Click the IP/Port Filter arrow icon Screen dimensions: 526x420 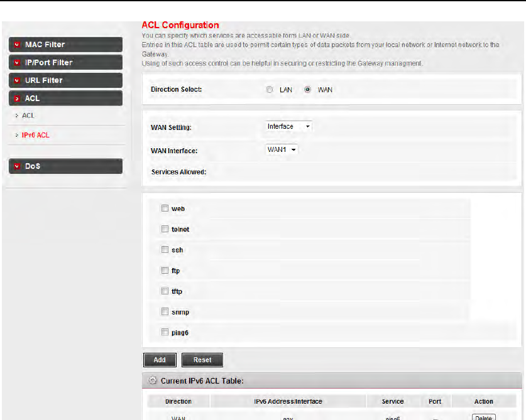tap(17, 63)
